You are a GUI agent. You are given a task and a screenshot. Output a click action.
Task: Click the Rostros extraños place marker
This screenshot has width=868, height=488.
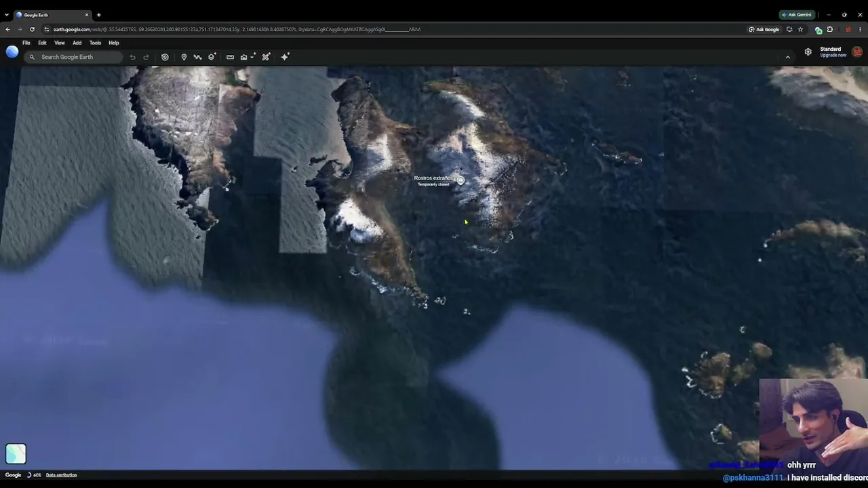pos(460,180)
